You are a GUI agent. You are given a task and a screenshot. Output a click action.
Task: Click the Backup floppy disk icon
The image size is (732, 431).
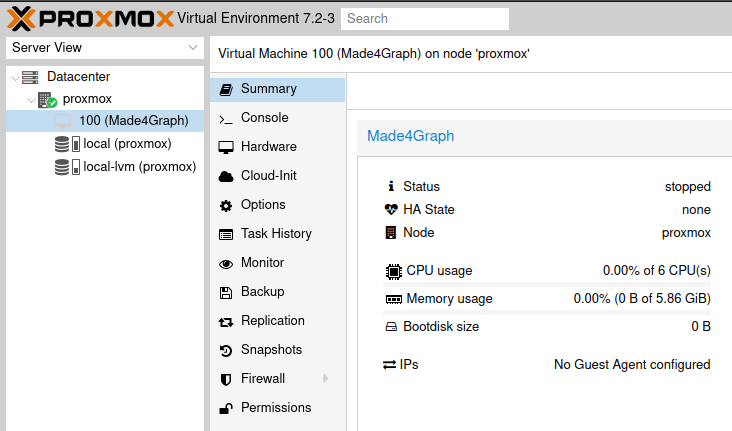[x=225, y=292]
